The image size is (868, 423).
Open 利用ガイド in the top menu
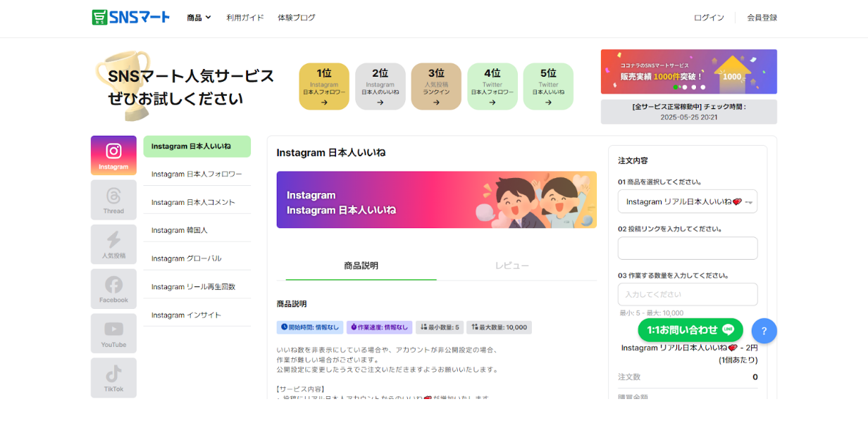pos(245,18)
